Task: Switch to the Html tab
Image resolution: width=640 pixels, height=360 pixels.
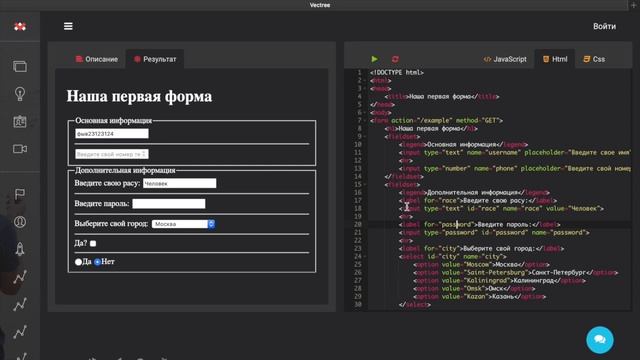Action: tap(555, 59)
